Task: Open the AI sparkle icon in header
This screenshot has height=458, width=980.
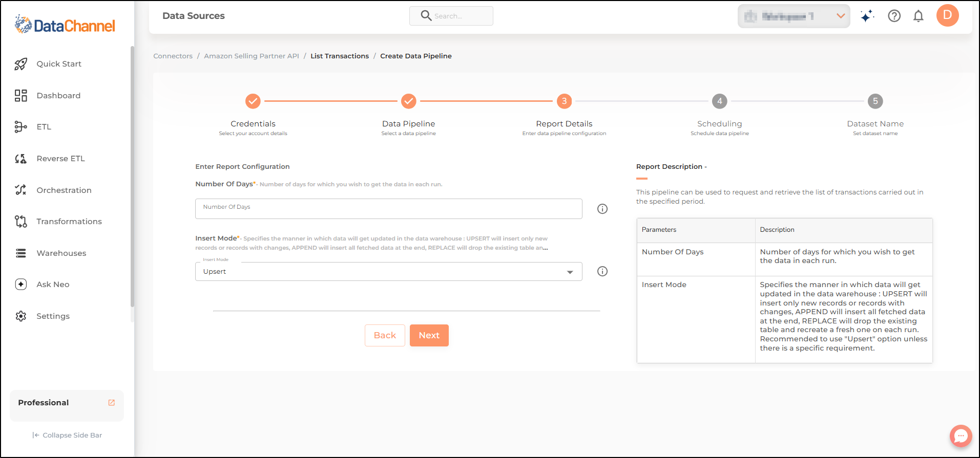Action: [x=867, y=16]
